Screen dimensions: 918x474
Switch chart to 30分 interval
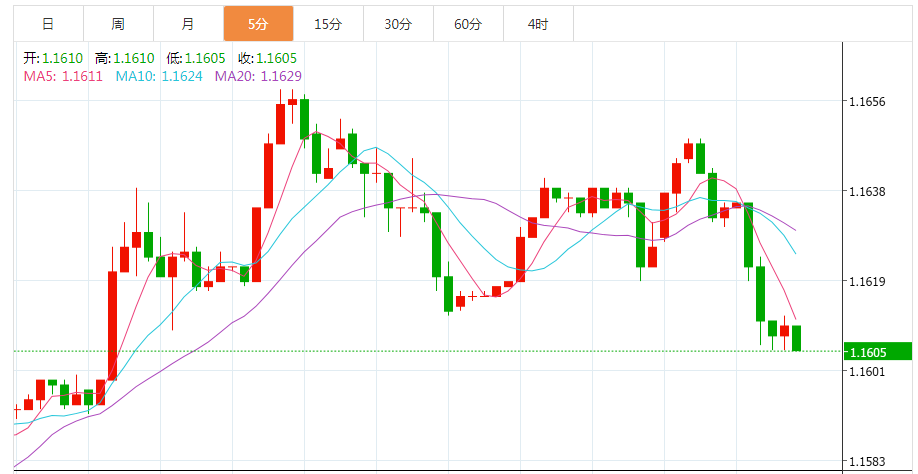398,24
